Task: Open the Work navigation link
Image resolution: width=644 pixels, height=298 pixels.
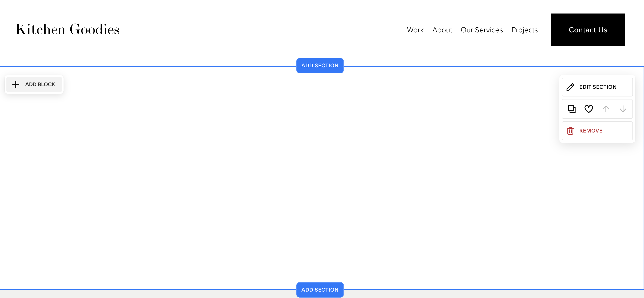Action: [x=415, y=30]
